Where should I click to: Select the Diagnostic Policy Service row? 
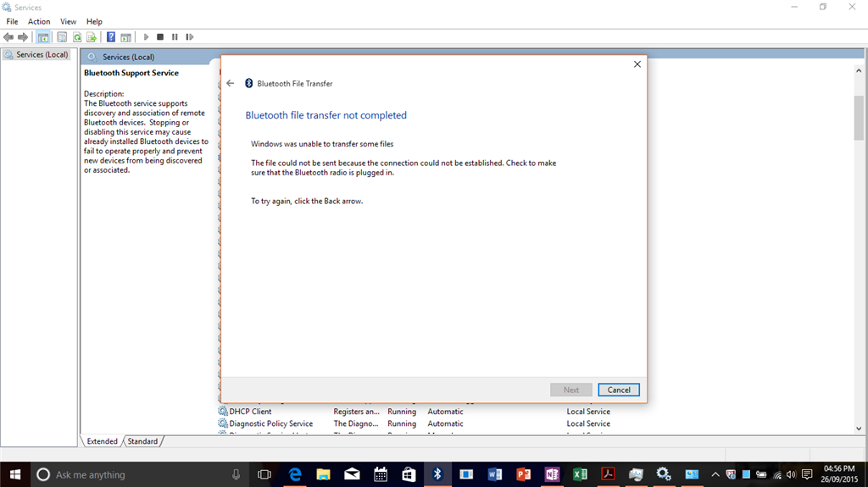(x=415, y=423)
